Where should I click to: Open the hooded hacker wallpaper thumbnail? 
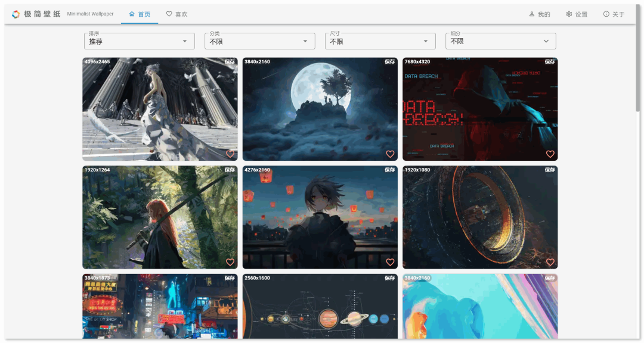pos(480,109)
